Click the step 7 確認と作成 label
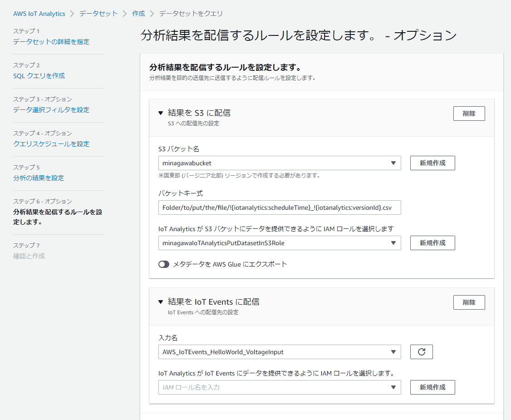The image size is (511, 420). (29, 256)
